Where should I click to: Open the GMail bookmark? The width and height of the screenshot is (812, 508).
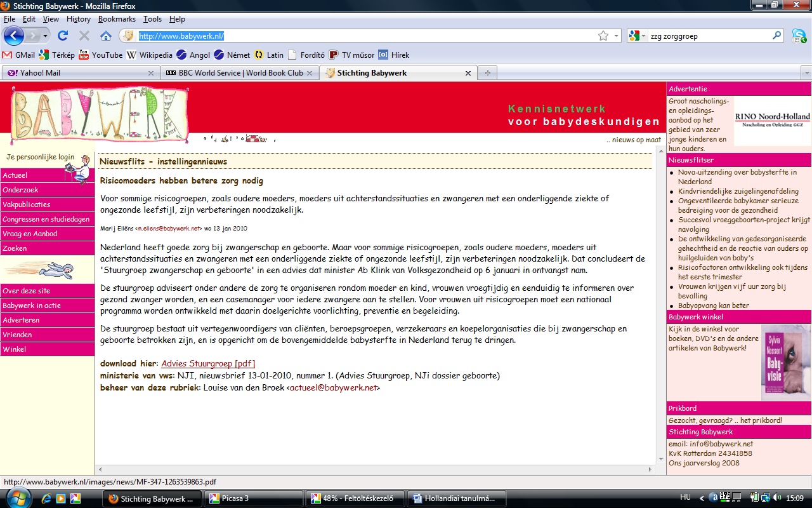[x=18, y=55]
